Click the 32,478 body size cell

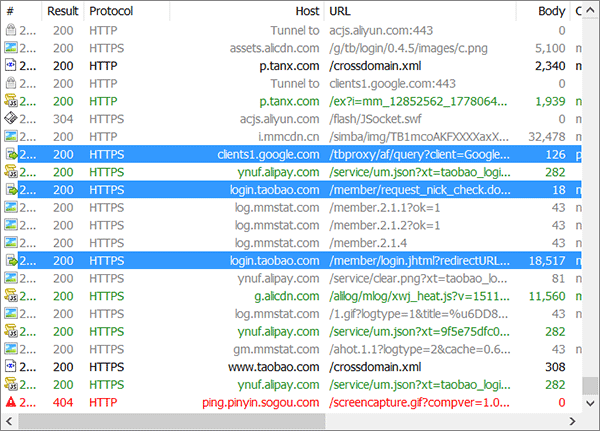547,137
